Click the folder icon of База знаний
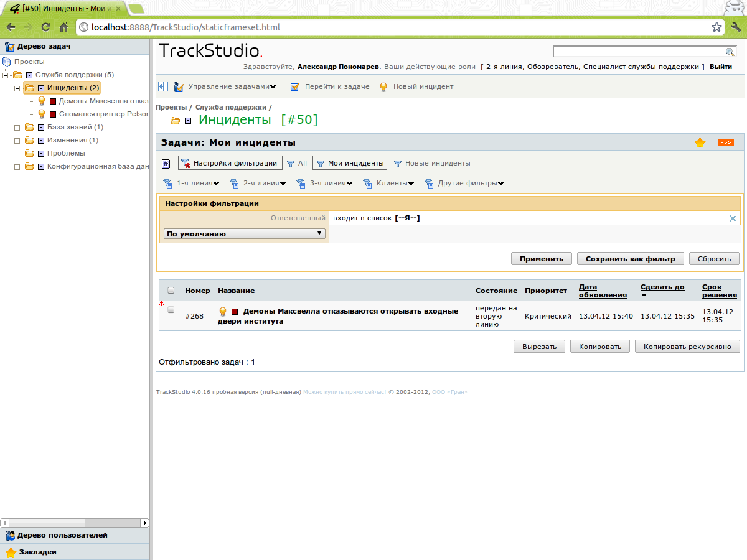Screen dimensions: 747x560 point(29,127)
